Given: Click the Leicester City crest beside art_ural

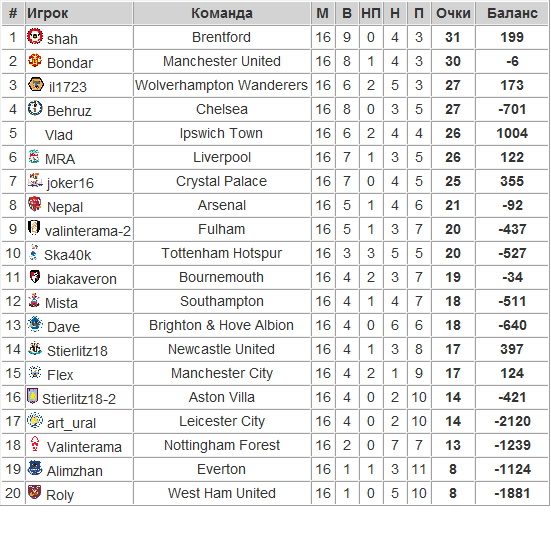Looking at the screenshot, I should click(35, 420).
